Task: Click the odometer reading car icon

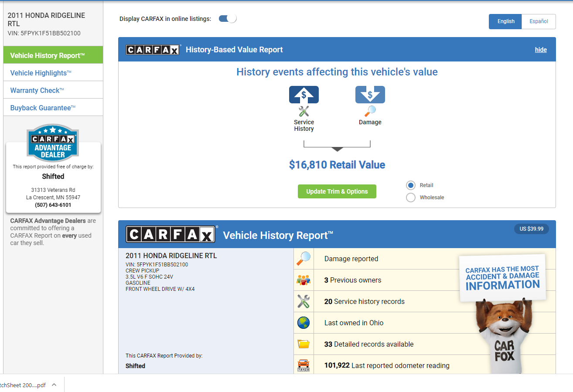Action: 304,365
